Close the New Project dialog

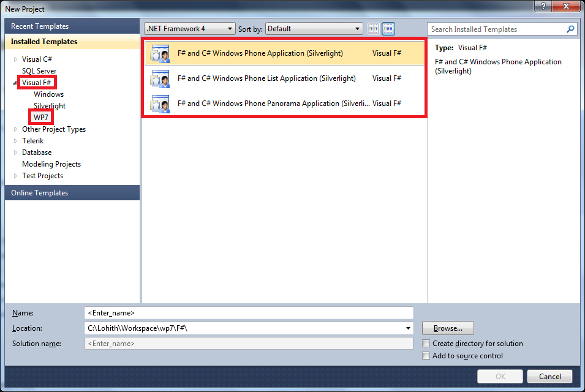[566, 6]
